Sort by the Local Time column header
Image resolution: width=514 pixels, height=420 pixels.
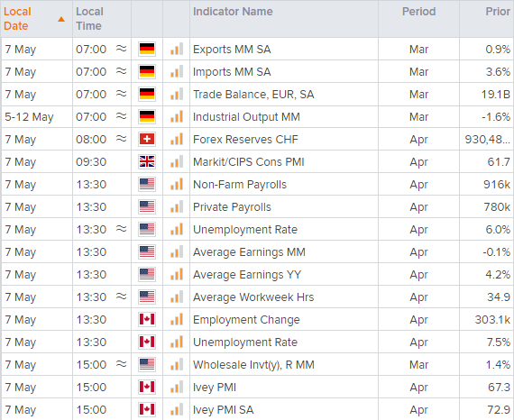pyautogui.click(x=89, y=19)
